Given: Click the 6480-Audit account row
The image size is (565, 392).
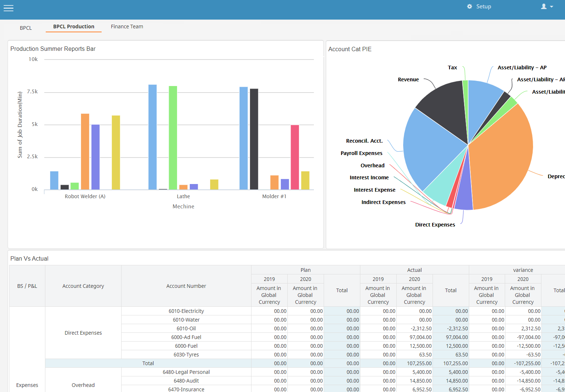Looking at the screenshot, I should click(x=186, y=381).
